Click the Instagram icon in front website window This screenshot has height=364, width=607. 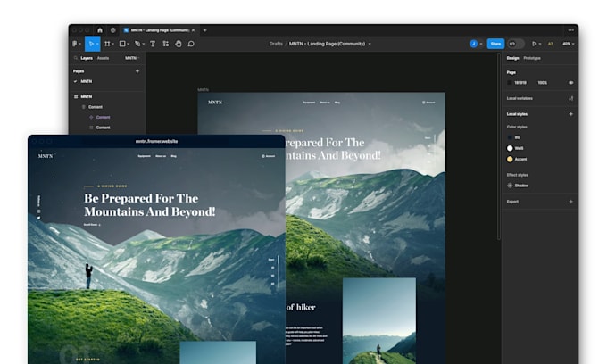(38, 211)
